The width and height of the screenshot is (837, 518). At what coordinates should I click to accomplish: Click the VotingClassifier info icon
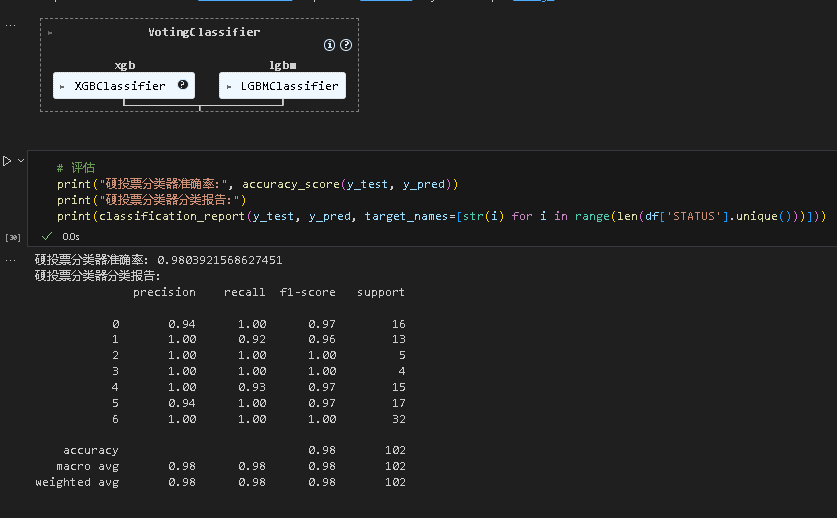pos(329,45)
